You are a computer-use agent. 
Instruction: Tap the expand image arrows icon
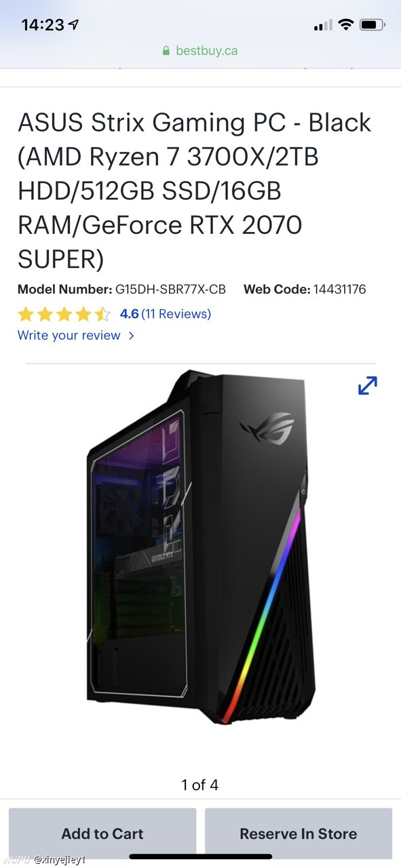[x=367, y=385]
